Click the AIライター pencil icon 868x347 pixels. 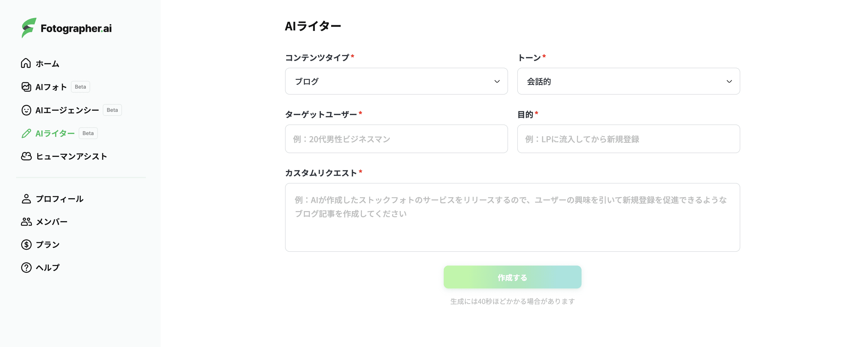pyautogui.click(x=26, y=133)
